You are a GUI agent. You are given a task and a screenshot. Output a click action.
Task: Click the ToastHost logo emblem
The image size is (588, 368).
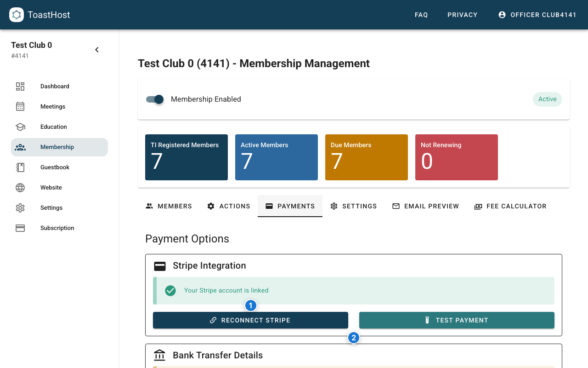point(17,15)
